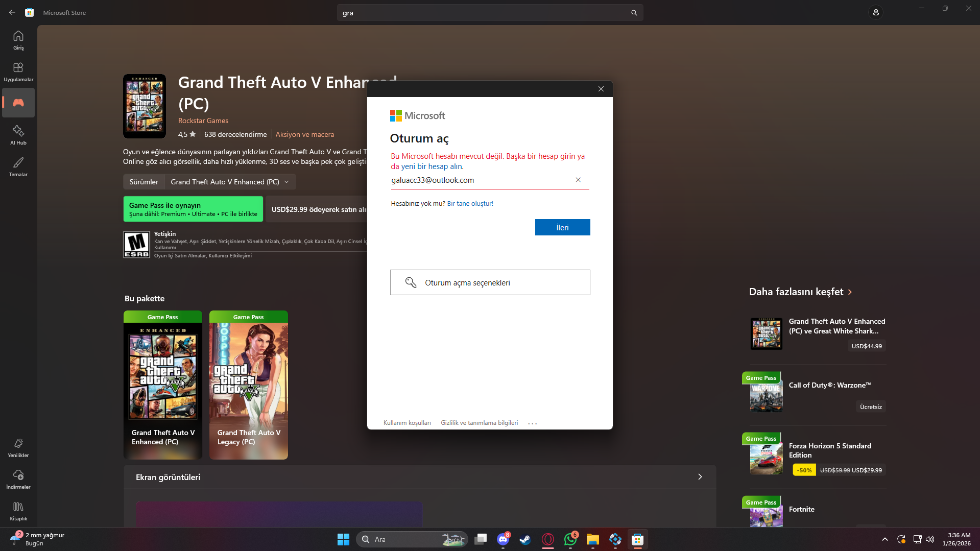Open the volume control in tray
This screenshot has height=551, width=980.
coord(930,539)
